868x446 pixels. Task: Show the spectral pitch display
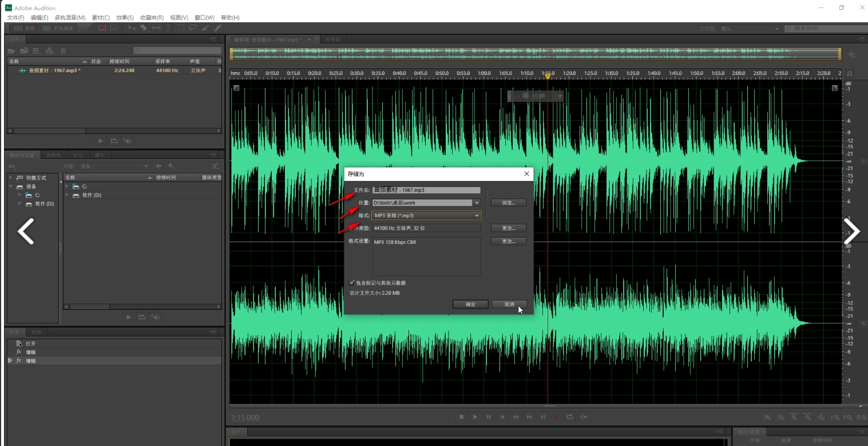pos(114,28)
